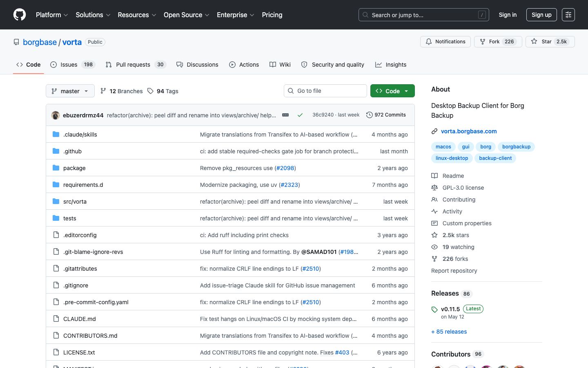
Task: Click the green commit status checkmark
Action: pos(300,115)
